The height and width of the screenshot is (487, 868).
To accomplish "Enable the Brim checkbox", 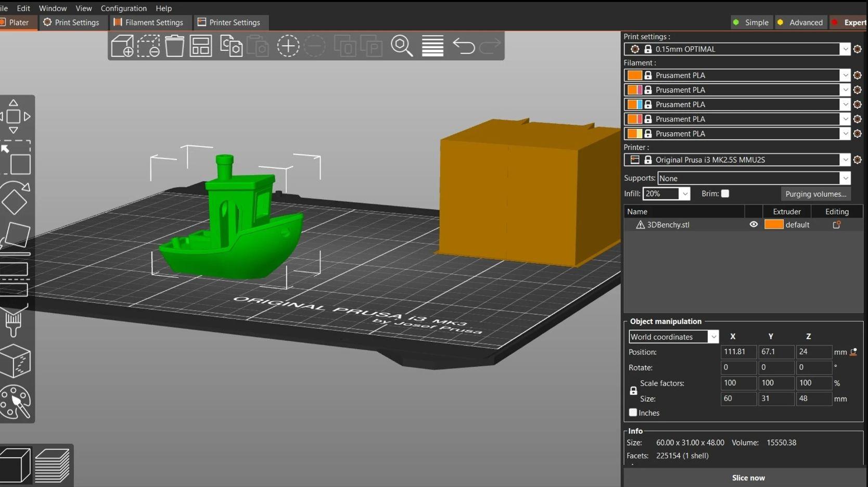I will point(725,193).
